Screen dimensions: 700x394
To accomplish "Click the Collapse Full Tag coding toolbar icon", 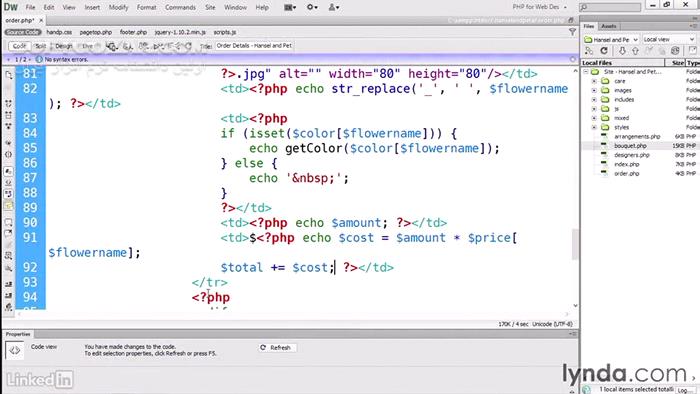I will coord(8,104).
